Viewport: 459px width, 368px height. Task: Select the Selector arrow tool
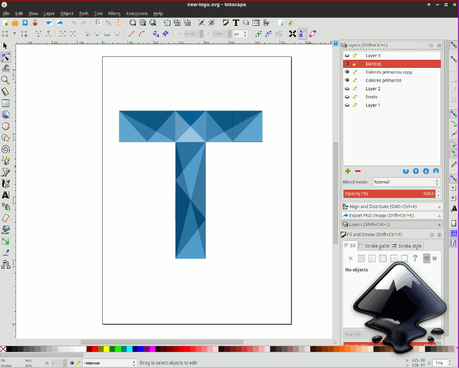[5, 46]
